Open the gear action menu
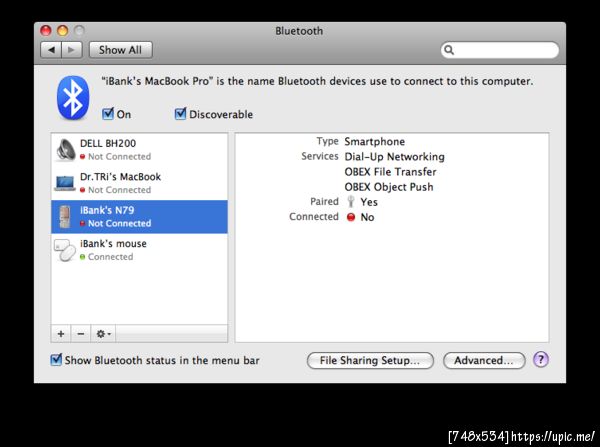The image size is (600, 447). click(103, 334)
